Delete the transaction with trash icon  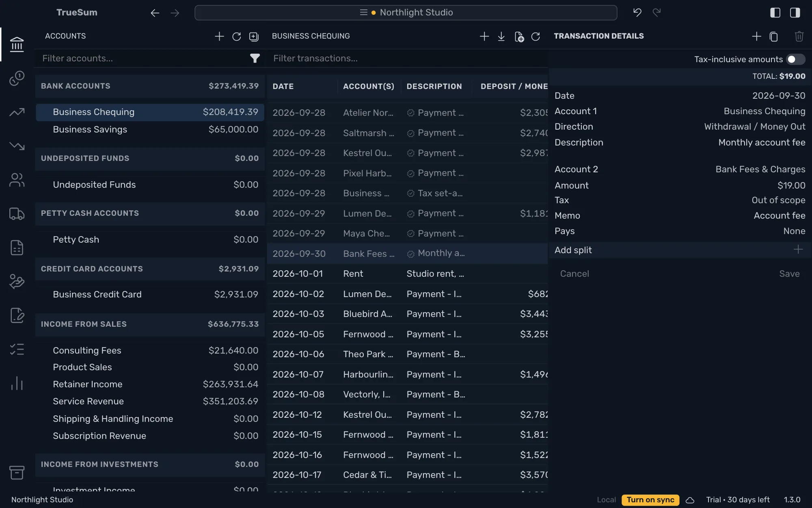tap(799, 37)
